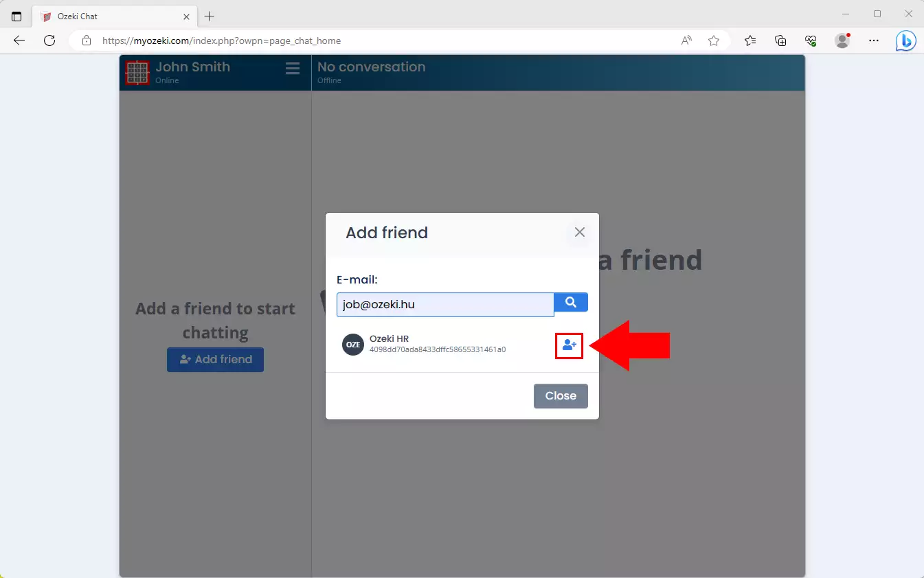The image size is (924, 578).
Task: Open the Bing sidebar icon
Action: 906,41
